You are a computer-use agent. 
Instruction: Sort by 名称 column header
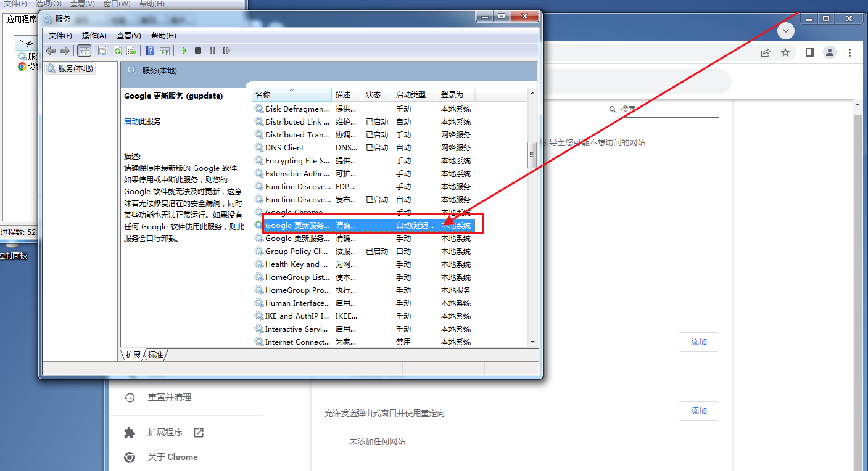(x=292, y=94)
